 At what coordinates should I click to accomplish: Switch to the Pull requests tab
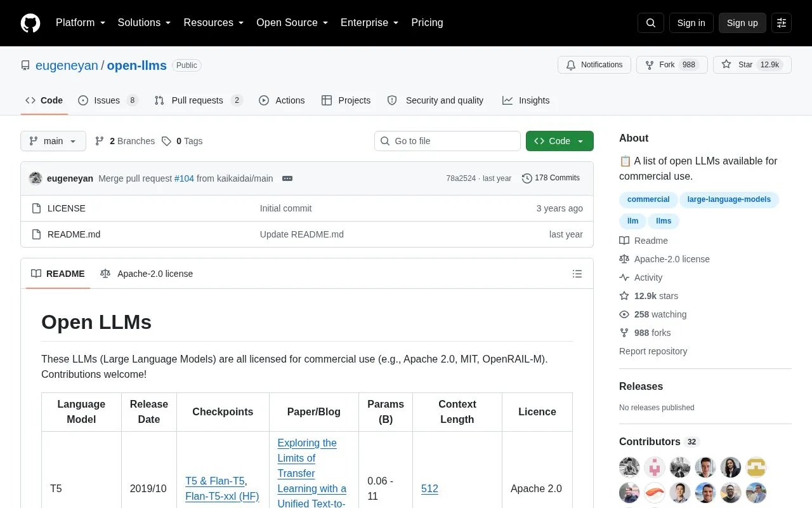pos(199,100)
